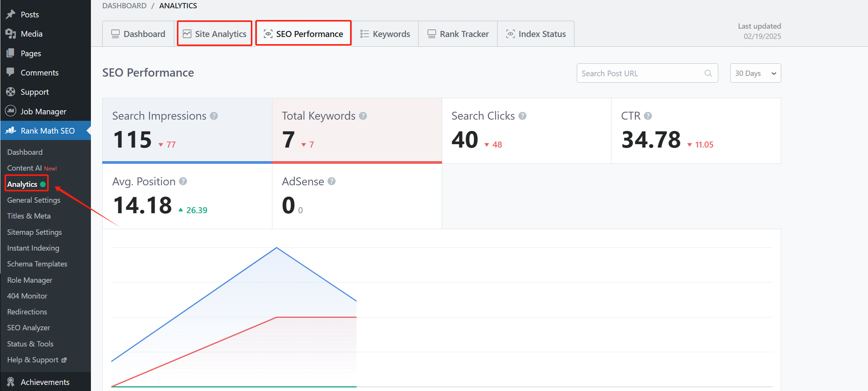868x391 pixels.
Task: Open the Content AI page
Action: coord(25,168)
